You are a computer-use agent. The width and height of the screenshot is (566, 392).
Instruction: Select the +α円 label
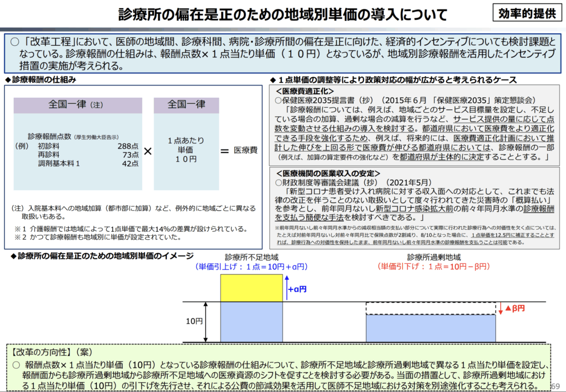(297, 289)
